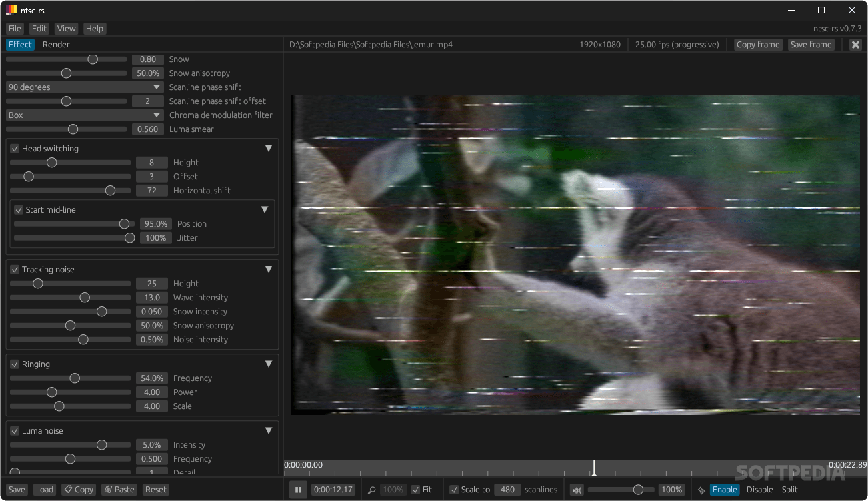Paste effect settings
This screenshot has height=501, width=868.
click(119, 490)
